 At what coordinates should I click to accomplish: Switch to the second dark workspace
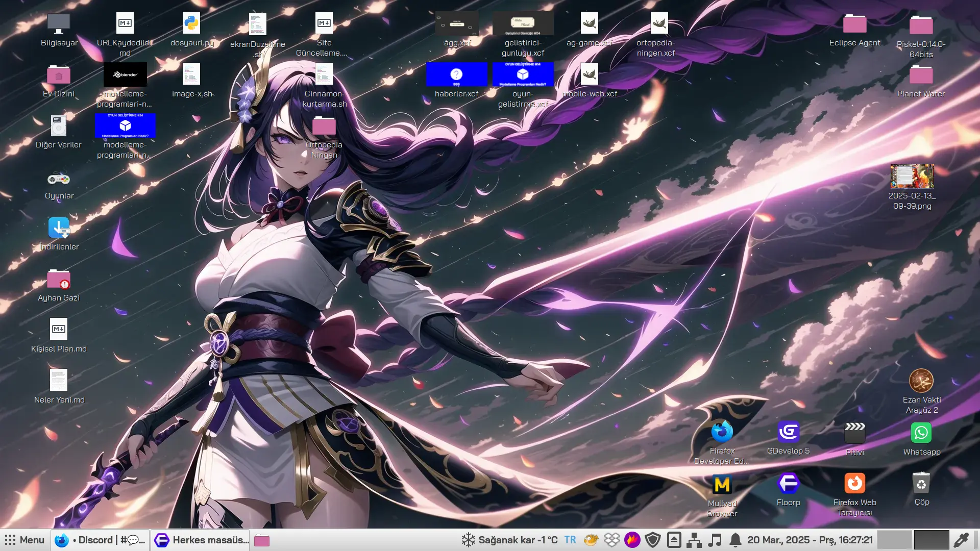click(x=932, y=540)
